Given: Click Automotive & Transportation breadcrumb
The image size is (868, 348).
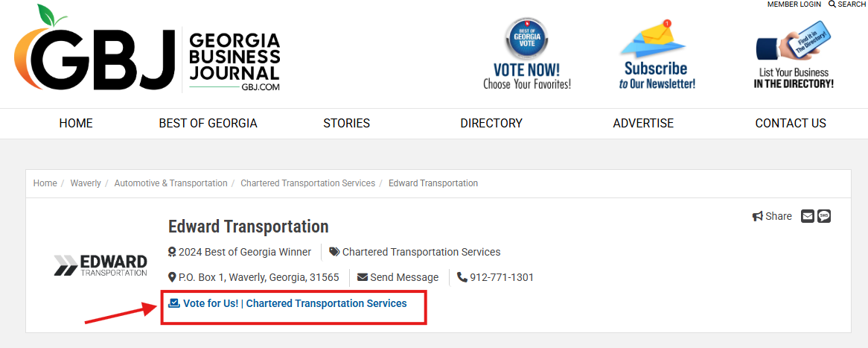Looking at the screenshot, I should coord(170,183).
